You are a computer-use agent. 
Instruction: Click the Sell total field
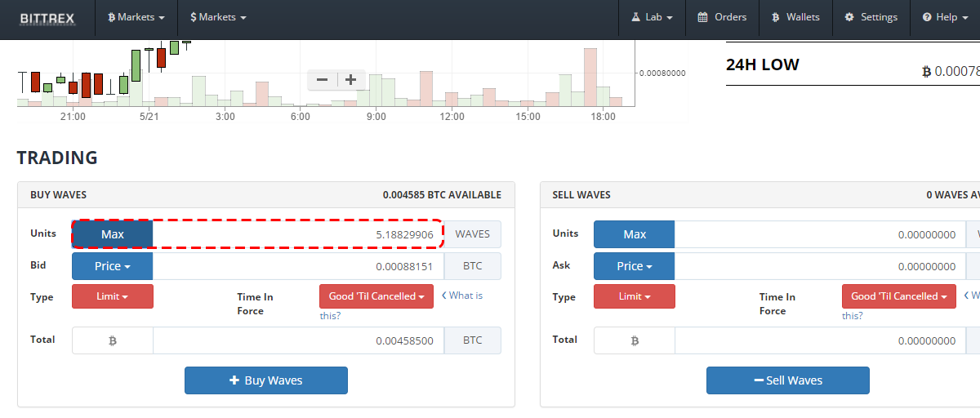click(821, 340)
